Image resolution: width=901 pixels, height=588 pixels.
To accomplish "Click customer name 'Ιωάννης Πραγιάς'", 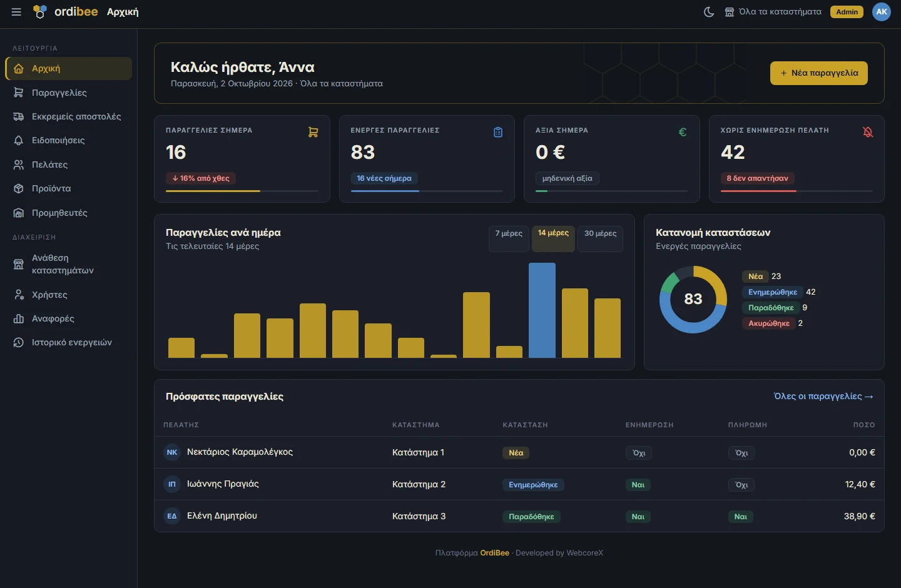I will 223,484.
